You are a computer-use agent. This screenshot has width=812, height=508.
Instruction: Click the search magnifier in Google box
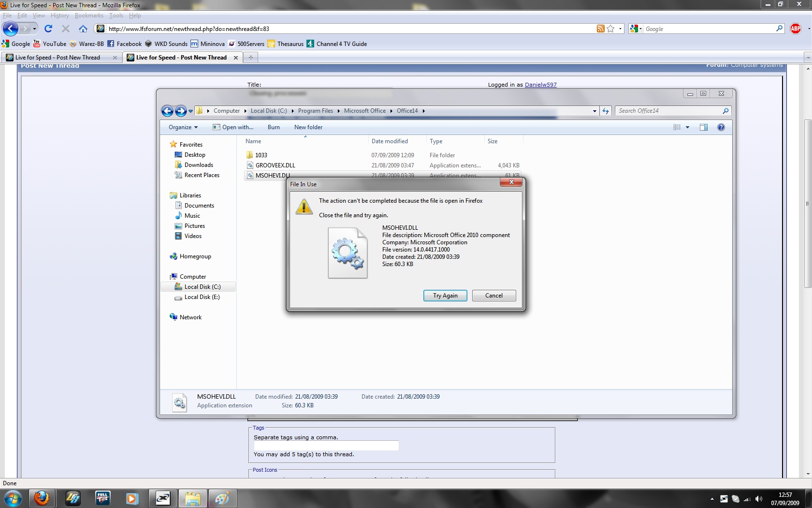click(x=779, y=29)
